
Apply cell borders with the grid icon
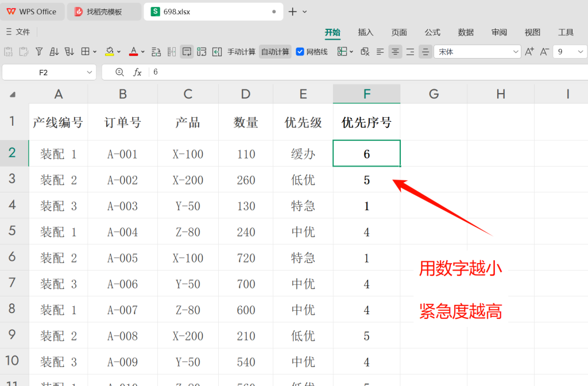(x=86, y=52)
